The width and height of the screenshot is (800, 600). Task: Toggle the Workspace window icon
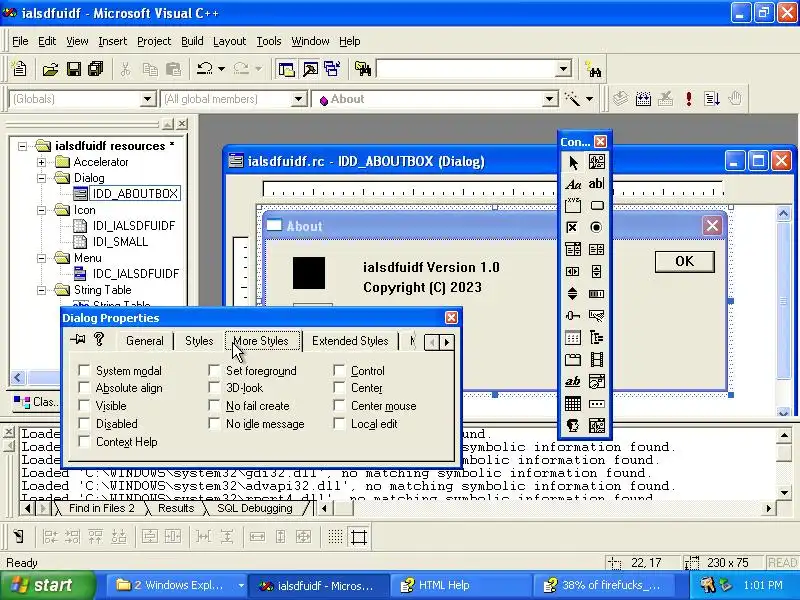[286, 69]
